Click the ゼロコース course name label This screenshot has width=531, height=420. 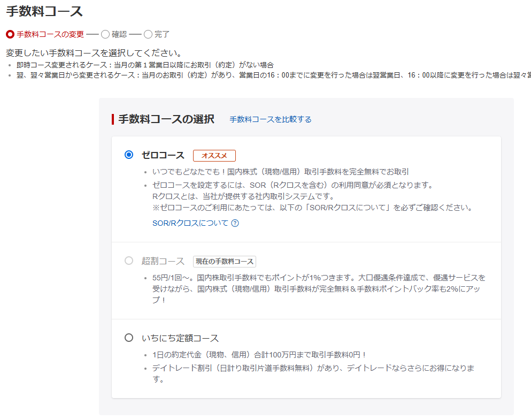tap(163, 155)
